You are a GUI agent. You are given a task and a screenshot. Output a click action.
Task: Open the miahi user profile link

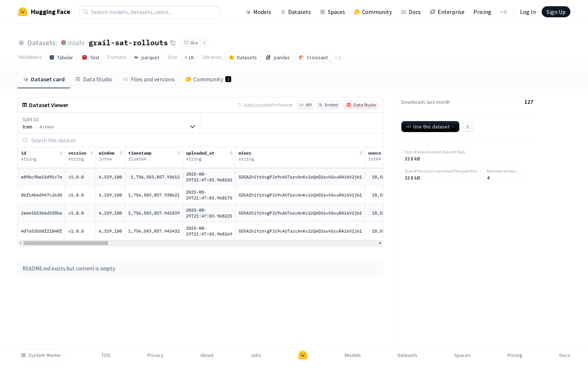[76, 43]
